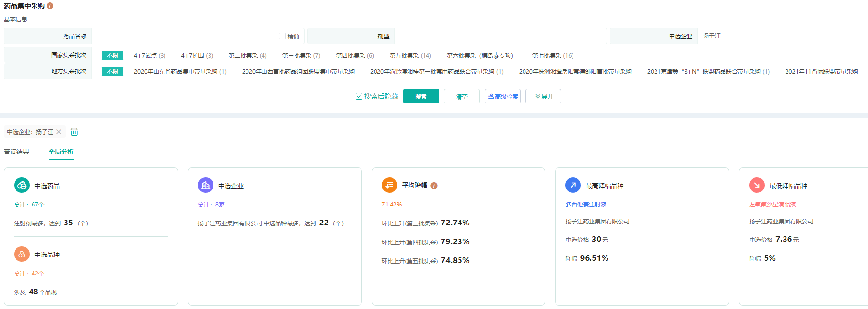Click the info icon next to 平均降幅
The height and width of the screenshot is (309, 868).
434,186
